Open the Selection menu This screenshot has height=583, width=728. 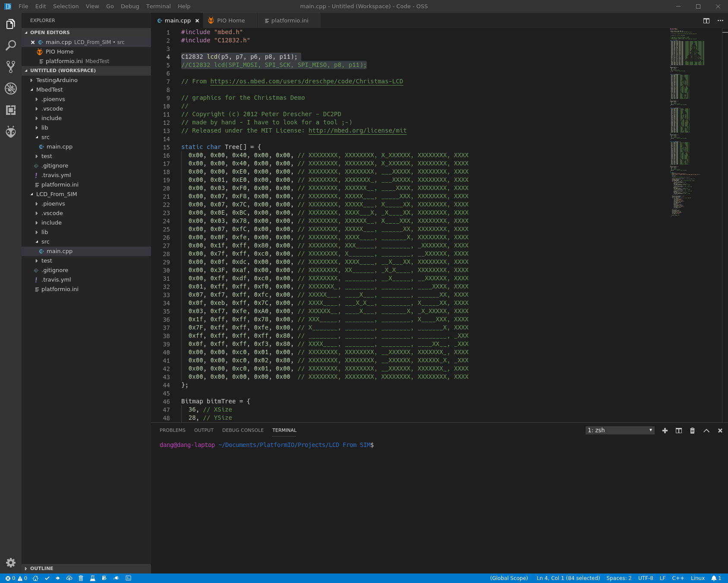tap(66, 6)
